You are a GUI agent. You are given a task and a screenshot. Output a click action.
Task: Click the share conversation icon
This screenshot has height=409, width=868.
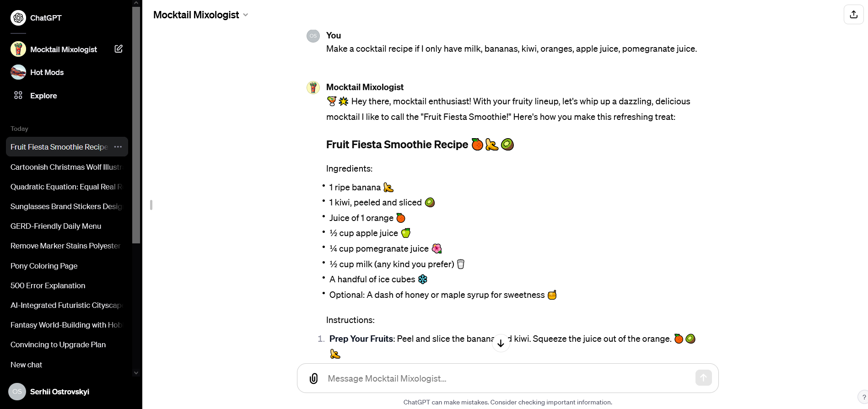[853, 15]
